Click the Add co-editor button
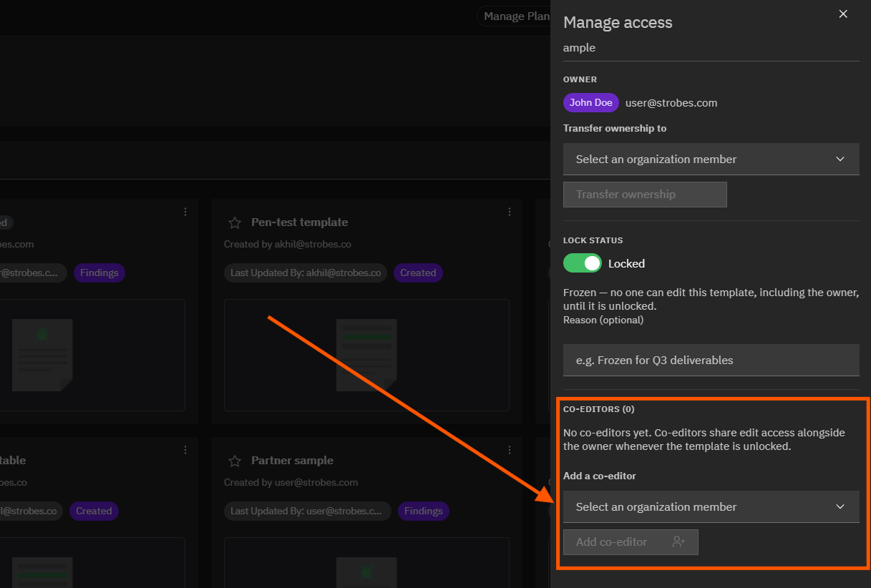Viewport: 871px width, 588px height. coord(631,542)
